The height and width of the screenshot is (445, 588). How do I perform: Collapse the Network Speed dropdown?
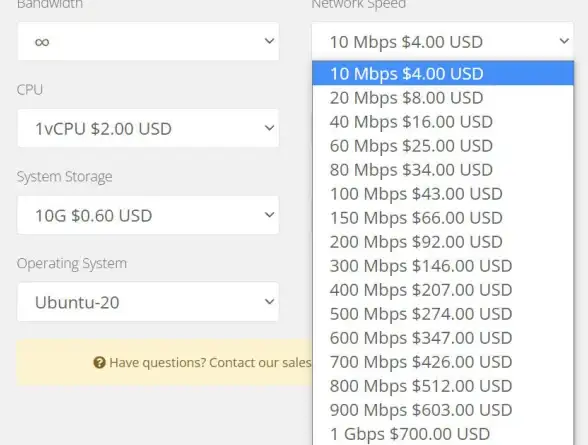(442, 41)
